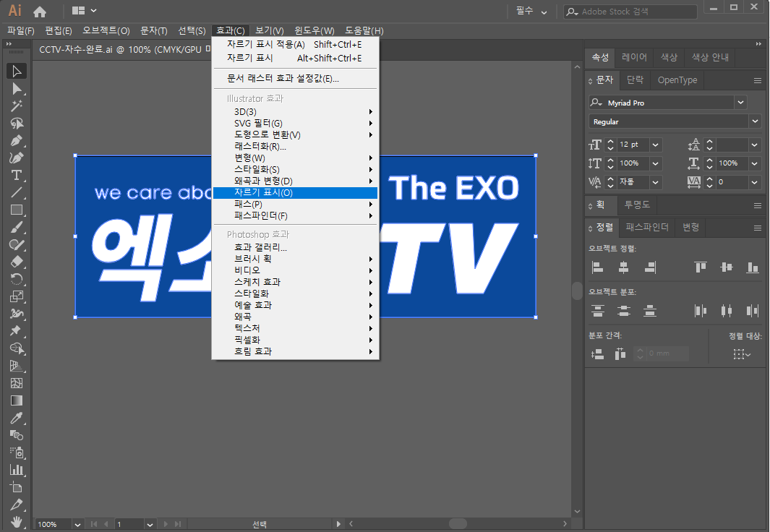Switch to the 패스파인더 tab
The width and height of the screenshot is (770, 532).
(647, 227)
